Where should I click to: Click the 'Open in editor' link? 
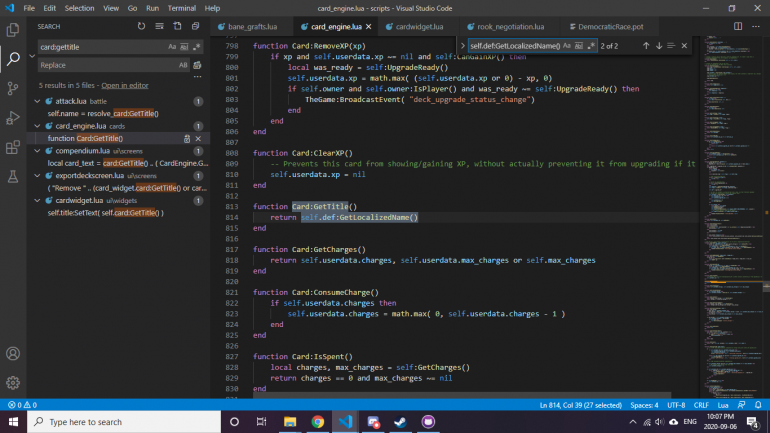point(124,86)
